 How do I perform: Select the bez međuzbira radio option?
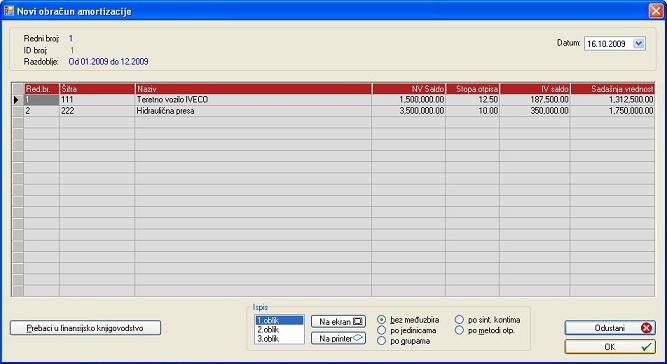pos(382,319)
